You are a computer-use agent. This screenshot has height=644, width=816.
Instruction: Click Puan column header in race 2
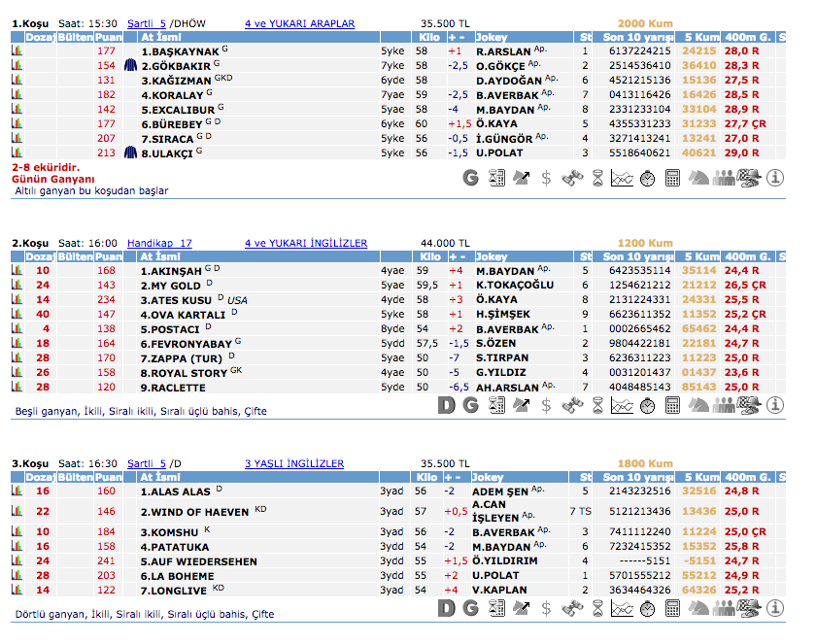tap(109, 257)
